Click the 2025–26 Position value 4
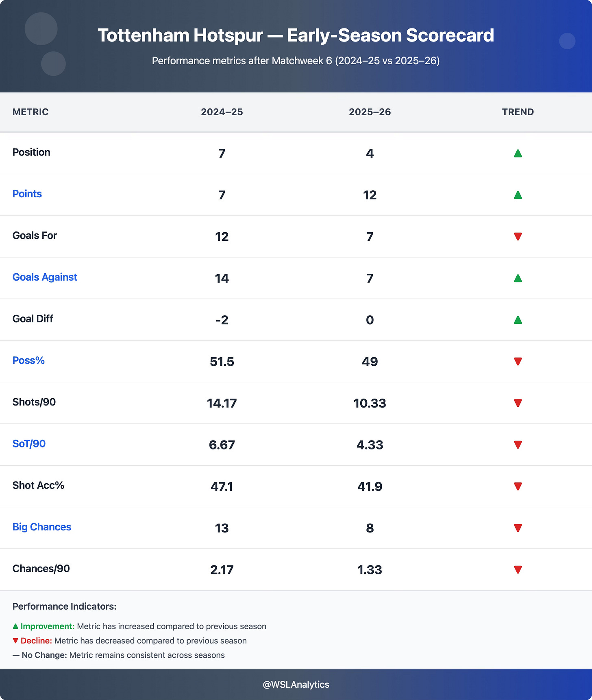592x700 pixels. pyautogui.click(x=370, y=153)
